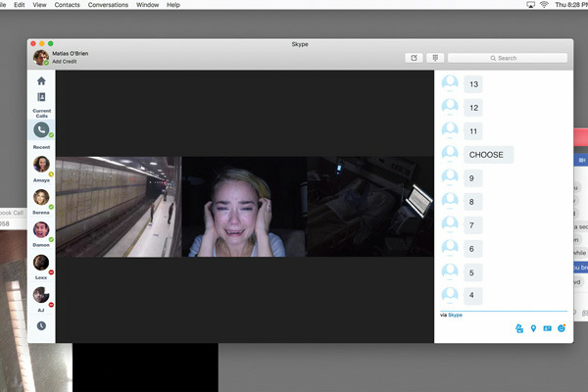Select Amaya in the recent contacts
The width and height of the screenshot is (588, 392).
point(41,165)
